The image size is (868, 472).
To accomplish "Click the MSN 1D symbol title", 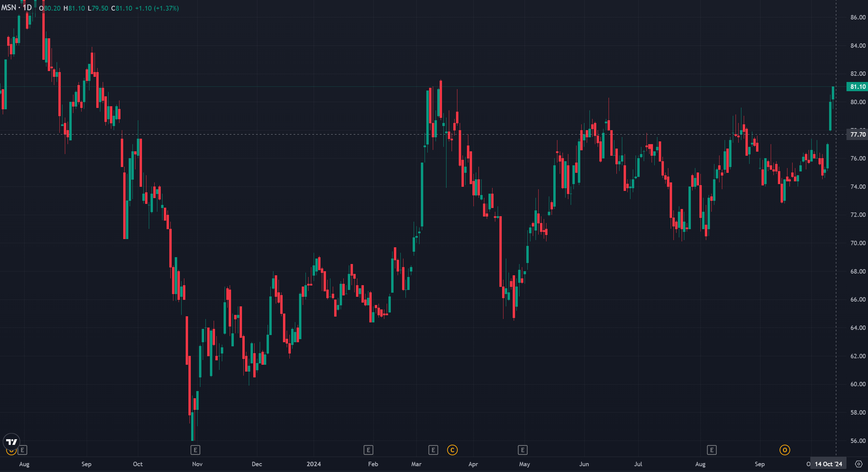I will tap(16, 8).
